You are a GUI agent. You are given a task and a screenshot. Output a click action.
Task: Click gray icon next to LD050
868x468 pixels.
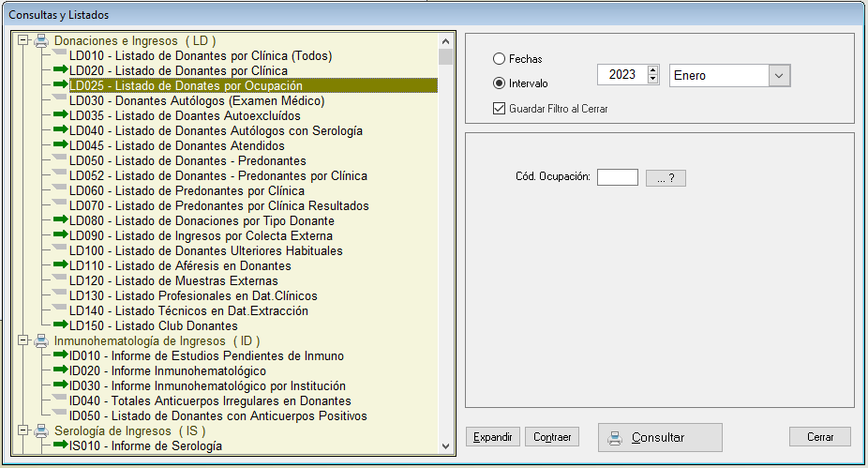click(x=60, y=161)
